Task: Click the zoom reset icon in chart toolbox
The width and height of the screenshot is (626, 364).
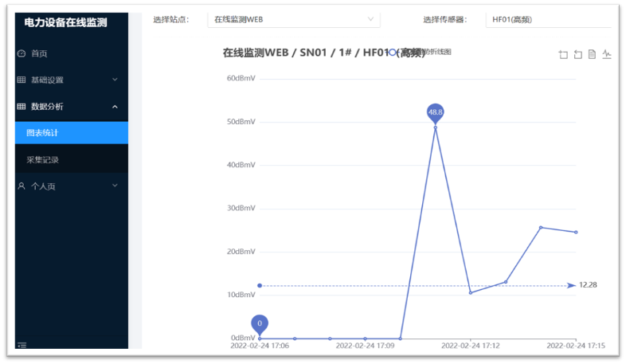Action: [x=578, y=54]
